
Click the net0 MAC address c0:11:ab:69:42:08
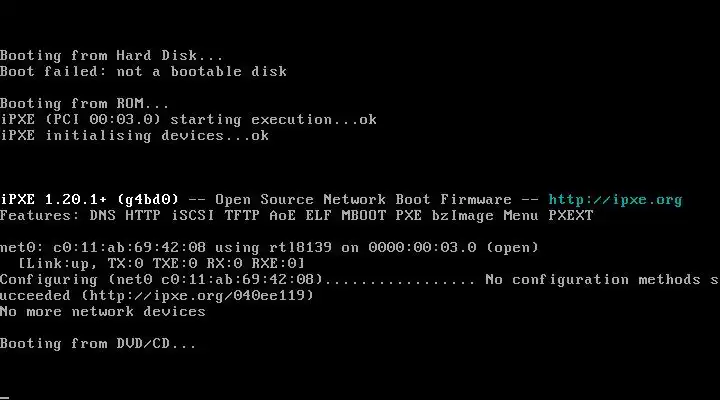tap(129, 248)
